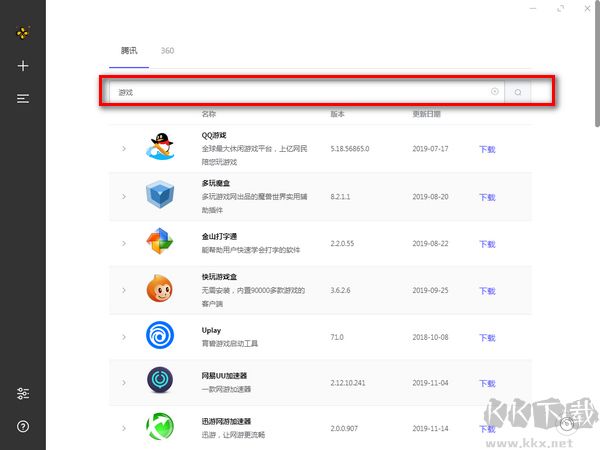Image resolution: width=600 pixels, height=450 pixels.
Task: Click 下载 link for QQ游戏
Action: [x=488, y=149]
